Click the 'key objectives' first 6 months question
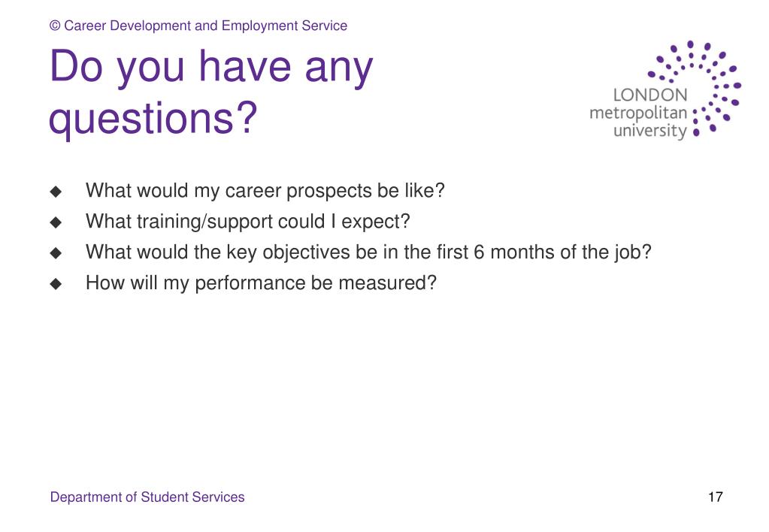769x532 pixels. [368, 252]
